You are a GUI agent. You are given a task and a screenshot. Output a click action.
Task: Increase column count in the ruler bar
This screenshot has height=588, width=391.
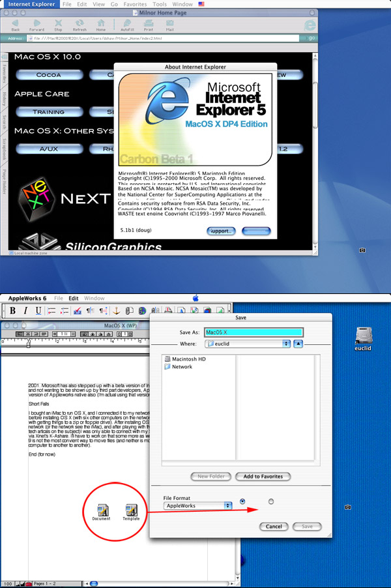coord(130,334)
